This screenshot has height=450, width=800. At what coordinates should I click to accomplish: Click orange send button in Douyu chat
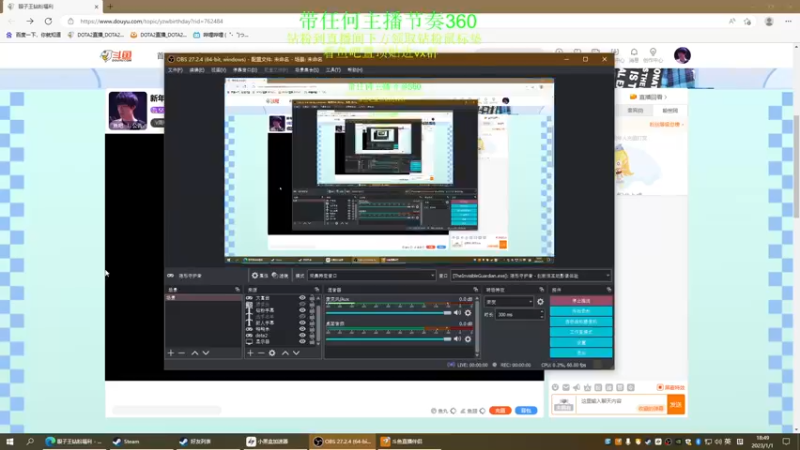pyautogui.click(x=676, y=405)
